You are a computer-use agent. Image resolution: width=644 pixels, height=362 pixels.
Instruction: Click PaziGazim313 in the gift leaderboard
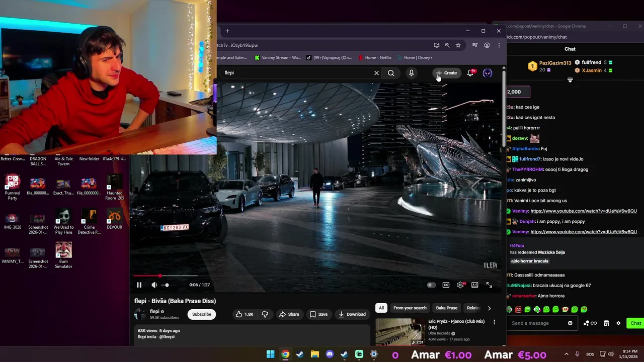click(x=555, y=63)
